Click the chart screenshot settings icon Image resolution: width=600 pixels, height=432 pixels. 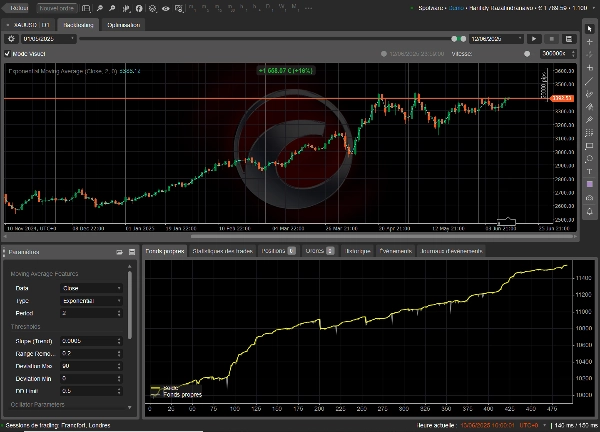[x=179, y=8]
